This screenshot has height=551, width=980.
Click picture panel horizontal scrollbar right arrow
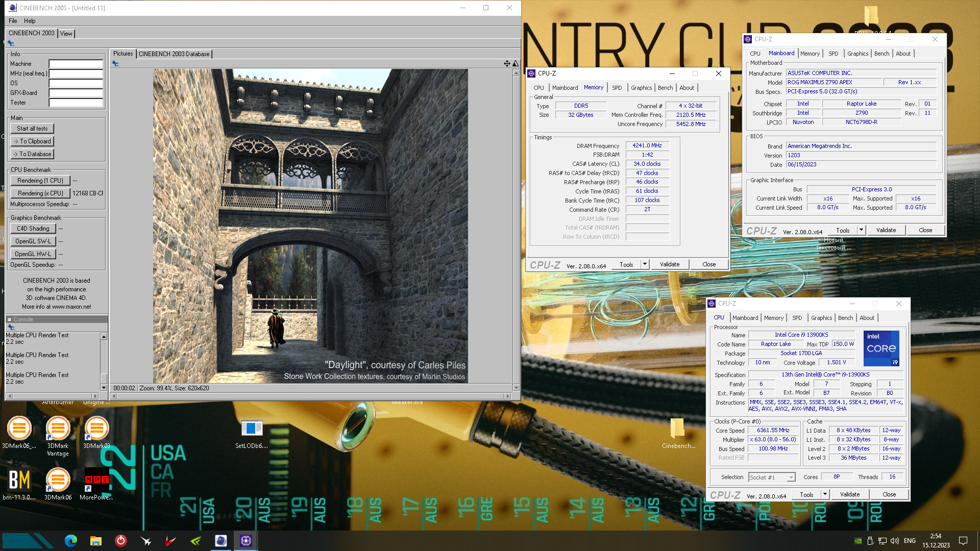click(507, 396)
